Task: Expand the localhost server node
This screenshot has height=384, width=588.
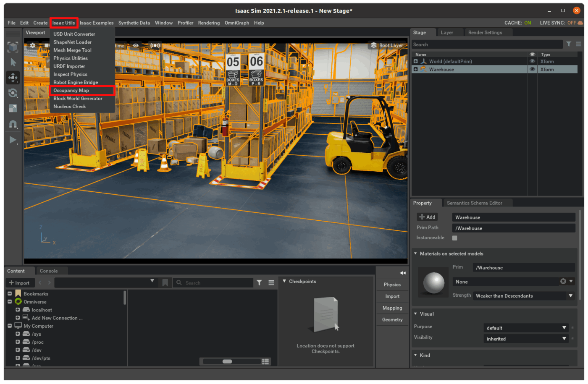Action: coord(18,310)
